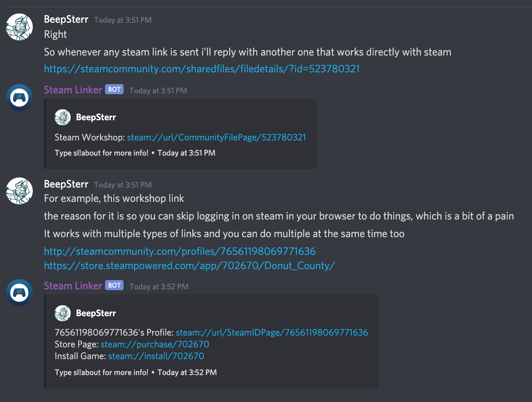Click the Steam Linker username at 3:52 PM
Viewport: 532px width, 402px height.
(73, 286)
